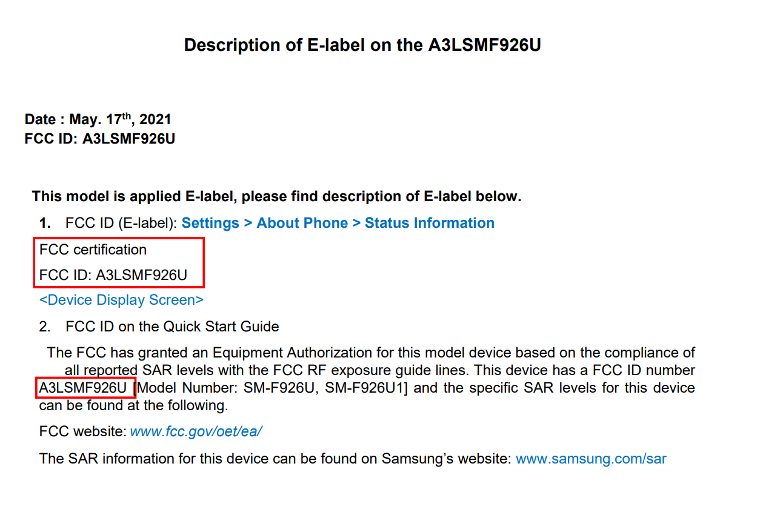Click "Settings" in the blue path
Viewport: 760px width, 532px height.
[x=210, y=223]
